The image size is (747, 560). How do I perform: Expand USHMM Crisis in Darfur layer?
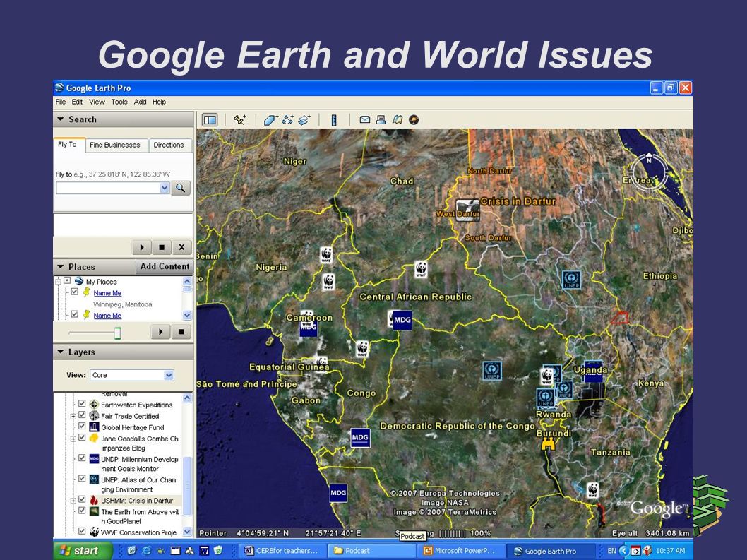73,501
